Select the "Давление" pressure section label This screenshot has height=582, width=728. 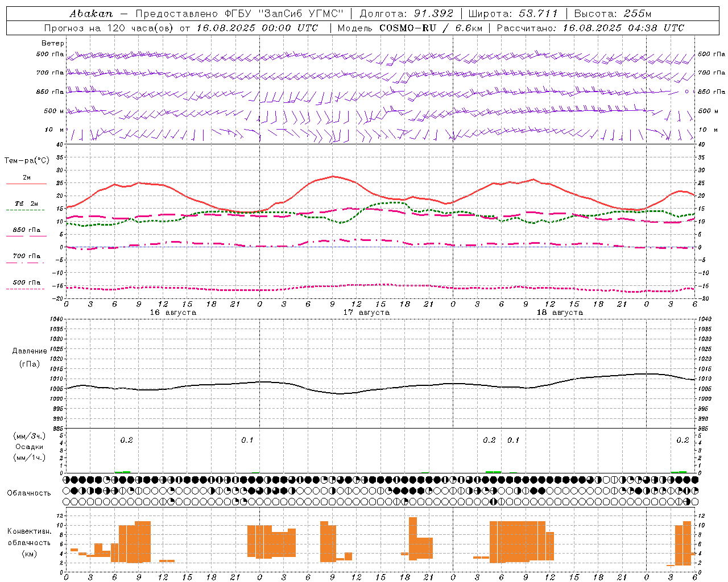[x=30, y=351]
